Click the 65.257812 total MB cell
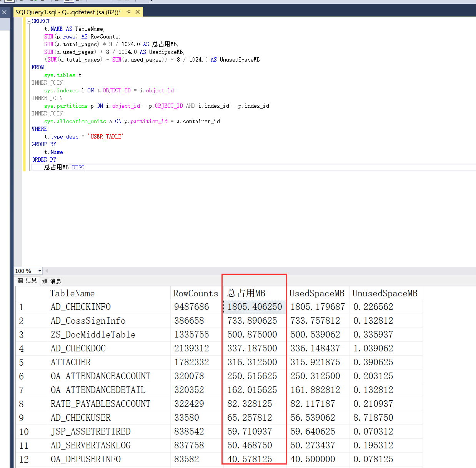 tap(255, 418)
